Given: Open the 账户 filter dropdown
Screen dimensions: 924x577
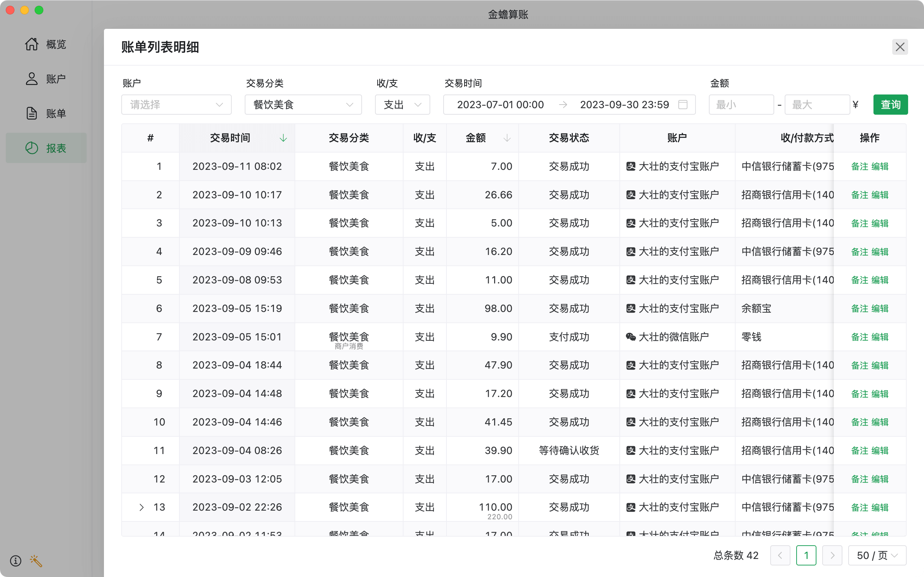Looking at the screenshot, I should pos(176,105).
